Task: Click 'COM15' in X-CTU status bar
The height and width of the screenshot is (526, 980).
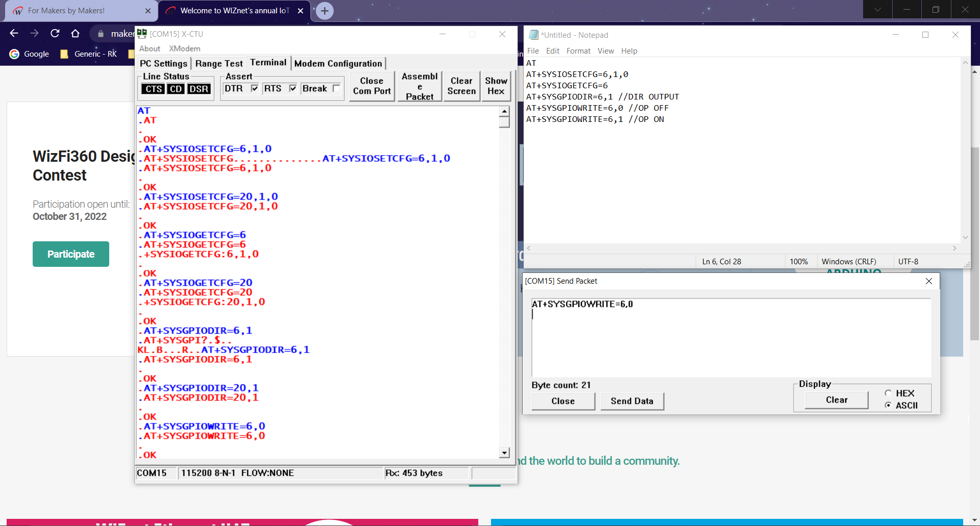Action: pos(152,473)
